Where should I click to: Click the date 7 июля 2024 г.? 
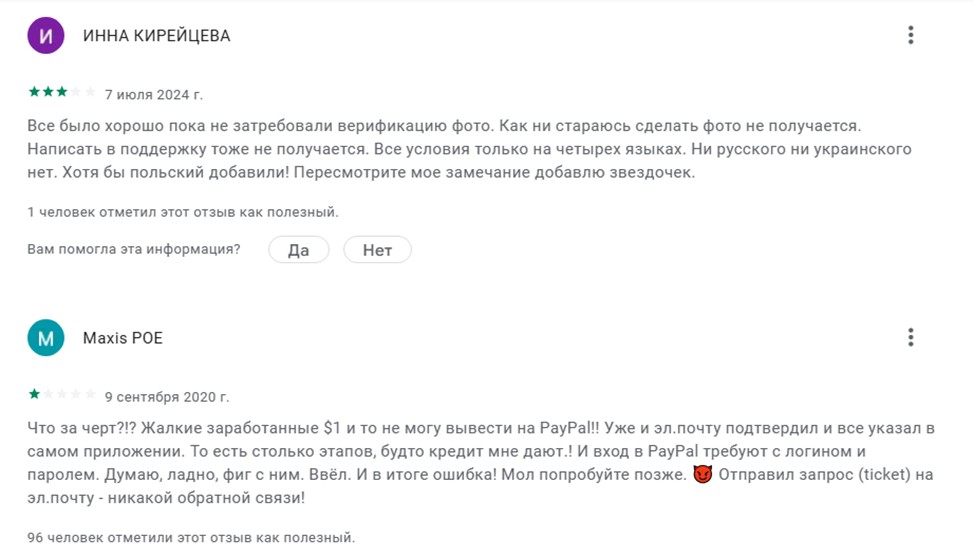pyautogui.click(x=153, y=95)
